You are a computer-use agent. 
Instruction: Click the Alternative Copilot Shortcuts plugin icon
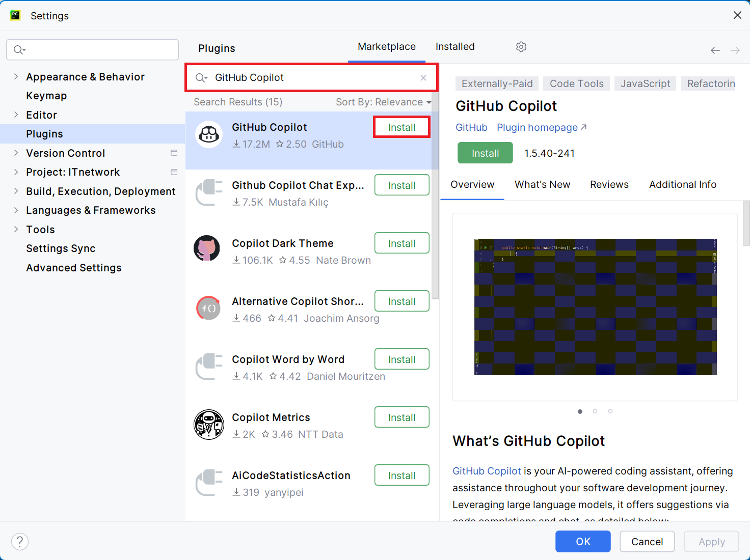coord(208,308)
